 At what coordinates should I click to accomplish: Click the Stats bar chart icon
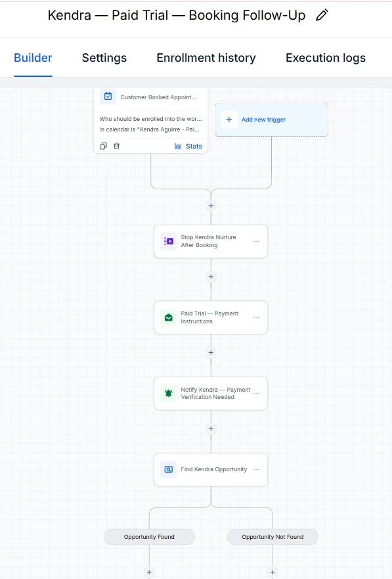tap(178, 146)
